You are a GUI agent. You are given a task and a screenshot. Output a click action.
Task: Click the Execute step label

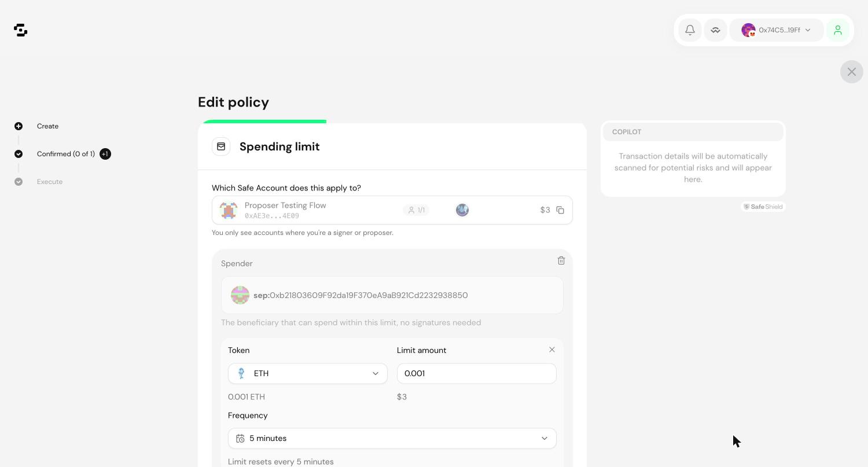coord(50,182)
